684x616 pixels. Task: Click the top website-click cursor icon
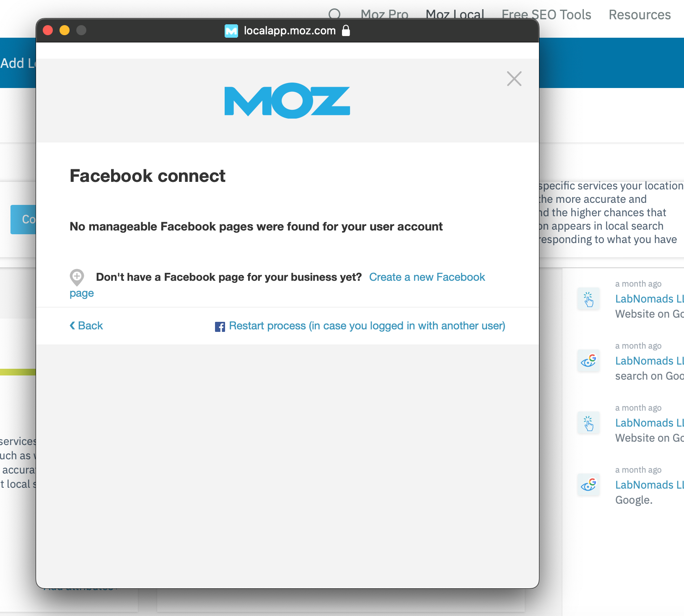(x=588, y=299)
